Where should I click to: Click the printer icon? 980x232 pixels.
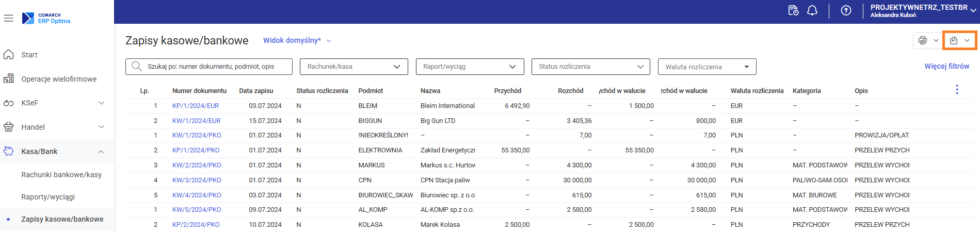tap(923, 40)
